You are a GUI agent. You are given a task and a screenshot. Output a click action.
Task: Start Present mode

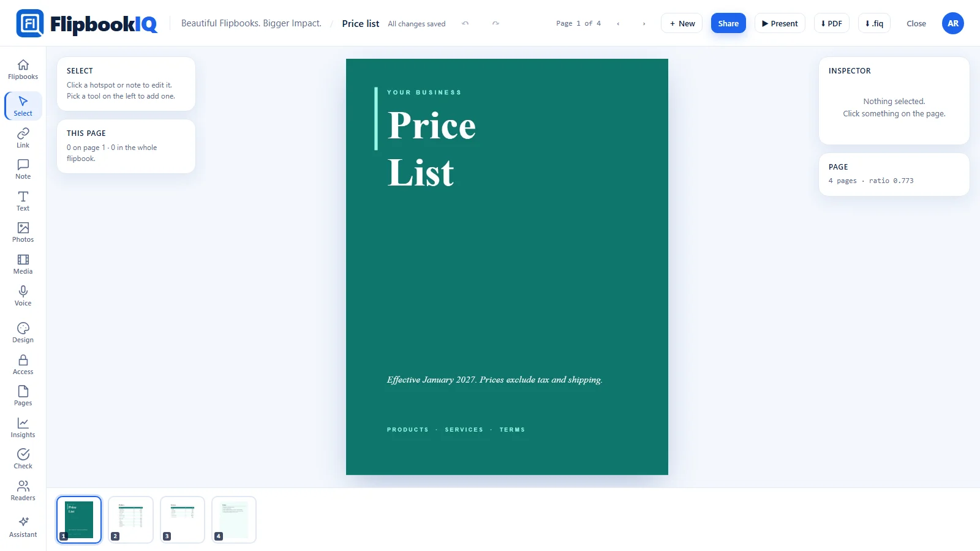pos(780,23)
